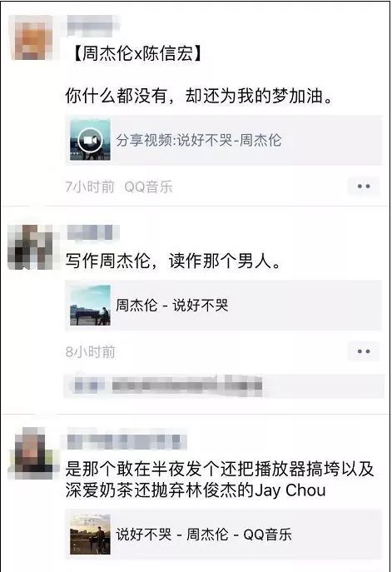
Task: Play the video icon on 说好不哭 thumbnail
Action: pyautogui.click(x=90, y=141)
